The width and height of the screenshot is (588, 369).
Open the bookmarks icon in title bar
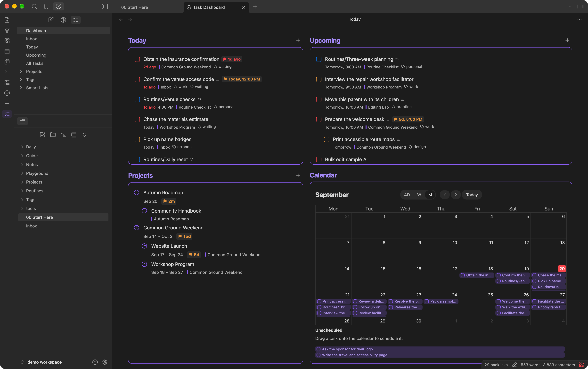pyautogui.click(x=46, y=7)
